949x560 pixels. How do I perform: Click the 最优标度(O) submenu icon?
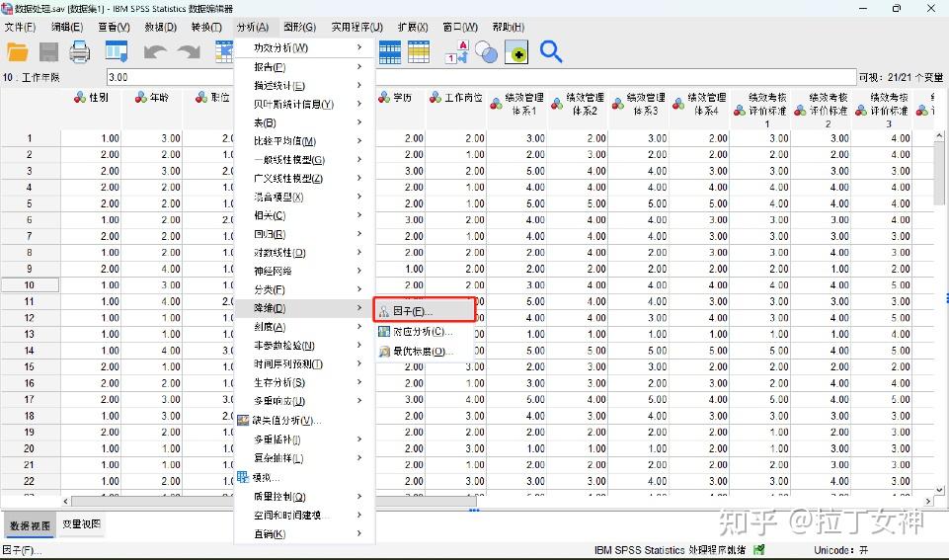pos(384,352)
